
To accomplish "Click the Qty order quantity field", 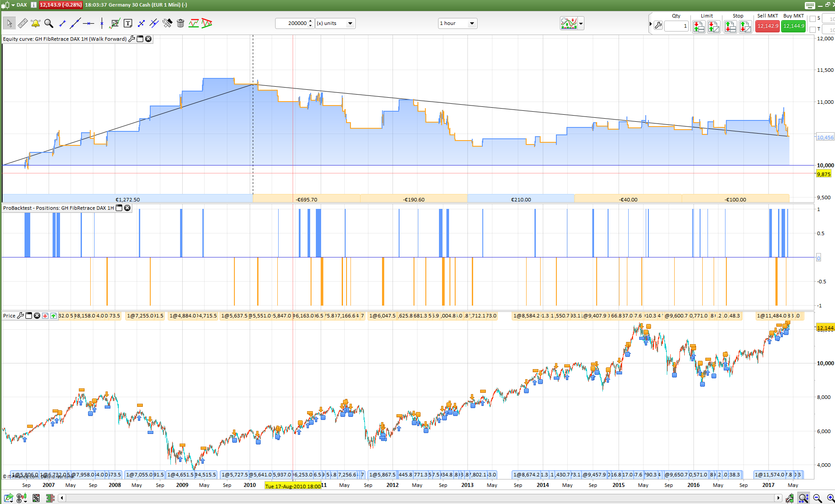I will click(x=676, y=26).
